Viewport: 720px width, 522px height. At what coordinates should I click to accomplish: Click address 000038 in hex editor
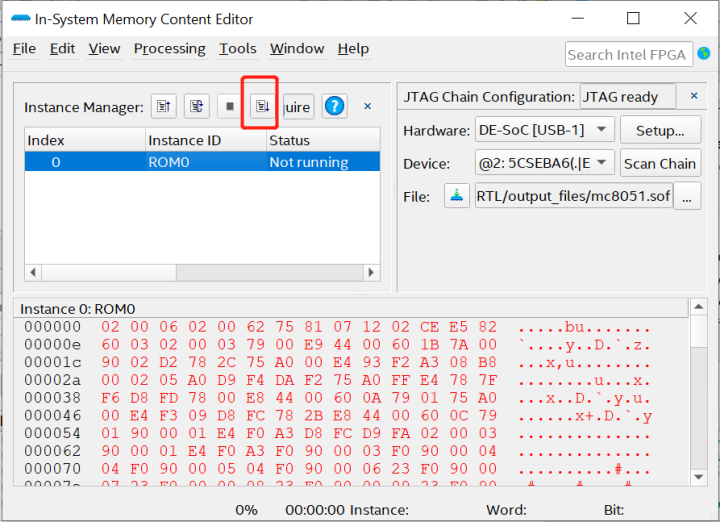52,398
